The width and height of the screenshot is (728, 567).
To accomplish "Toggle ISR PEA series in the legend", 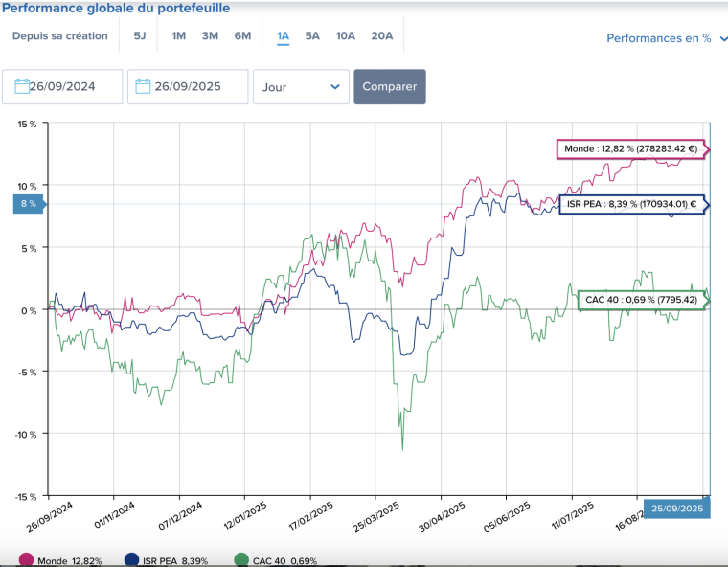I will click(x=173, y=561).
